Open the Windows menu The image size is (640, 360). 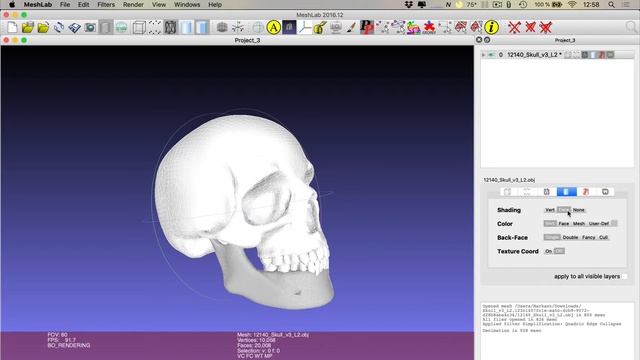[x=187, y=5]
